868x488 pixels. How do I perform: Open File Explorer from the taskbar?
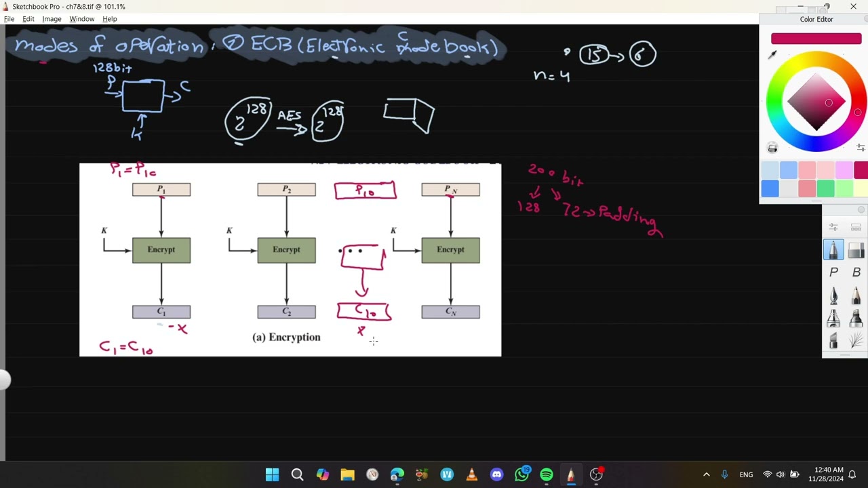click(x=347, y=474)
